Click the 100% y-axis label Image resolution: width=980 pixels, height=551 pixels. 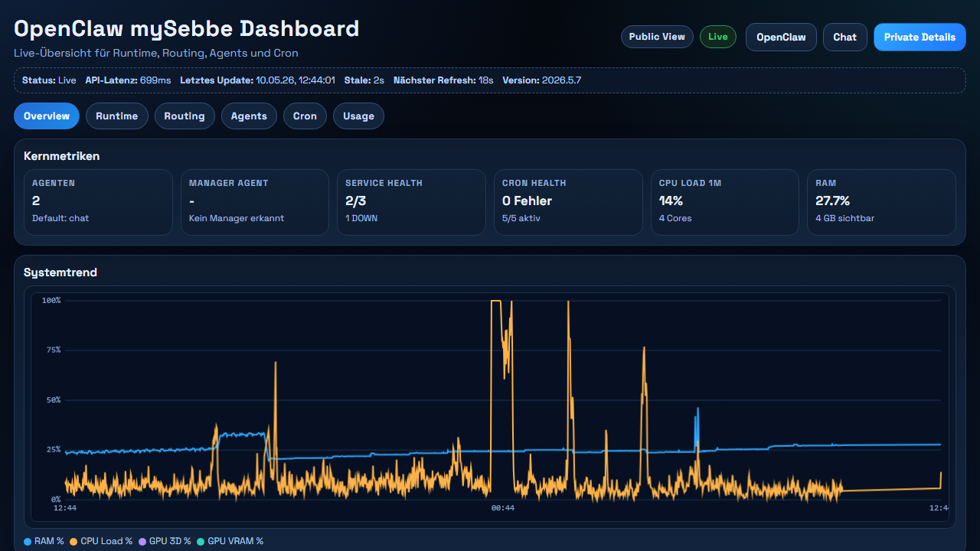pyautogui.click(x=51, y=301)
